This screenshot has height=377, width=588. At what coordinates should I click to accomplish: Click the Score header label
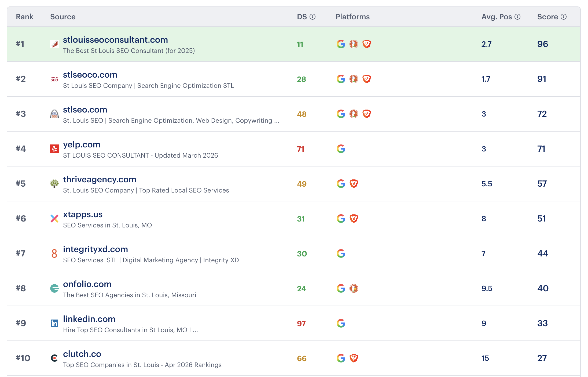547,17
